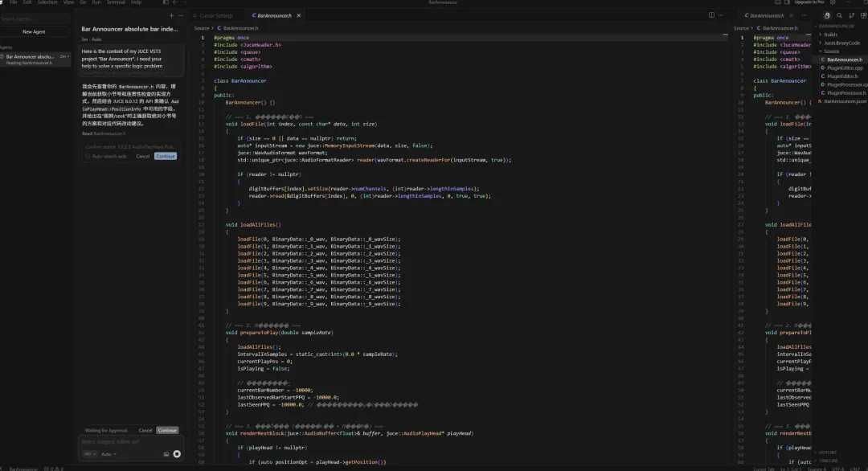
Task: Open the Auto model dropdown in chat input
Action: [x=106, y=454]
